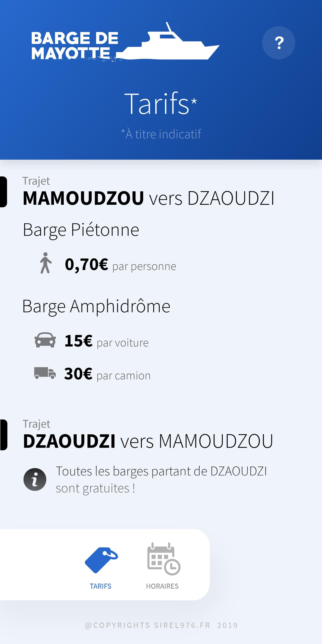Tap the BARGE DE MAYOTTE title text
The width and height of the screenshot is (322, 644).
tap(74, 45)
